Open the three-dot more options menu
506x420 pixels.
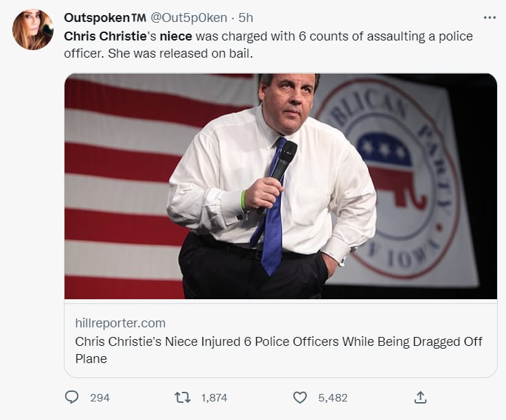490,18
